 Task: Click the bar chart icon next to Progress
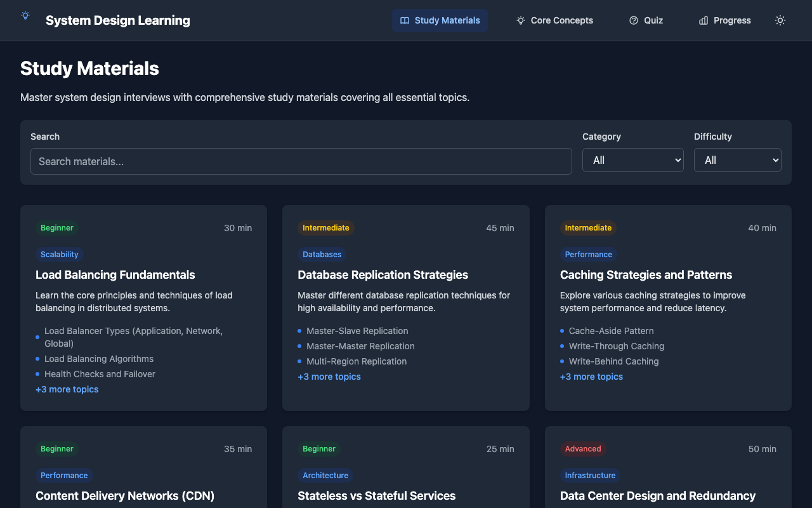click(x=703, y=20)
